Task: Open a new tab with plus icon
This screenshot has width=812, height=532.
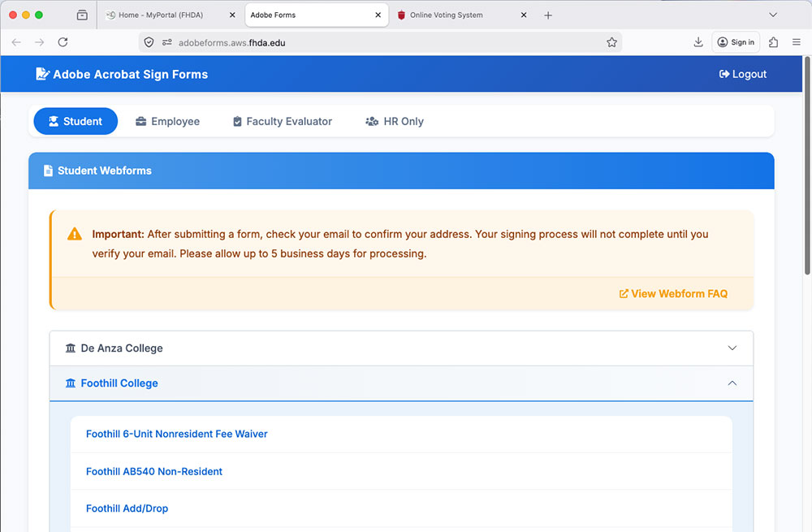Action: click(x=548, y=15)
